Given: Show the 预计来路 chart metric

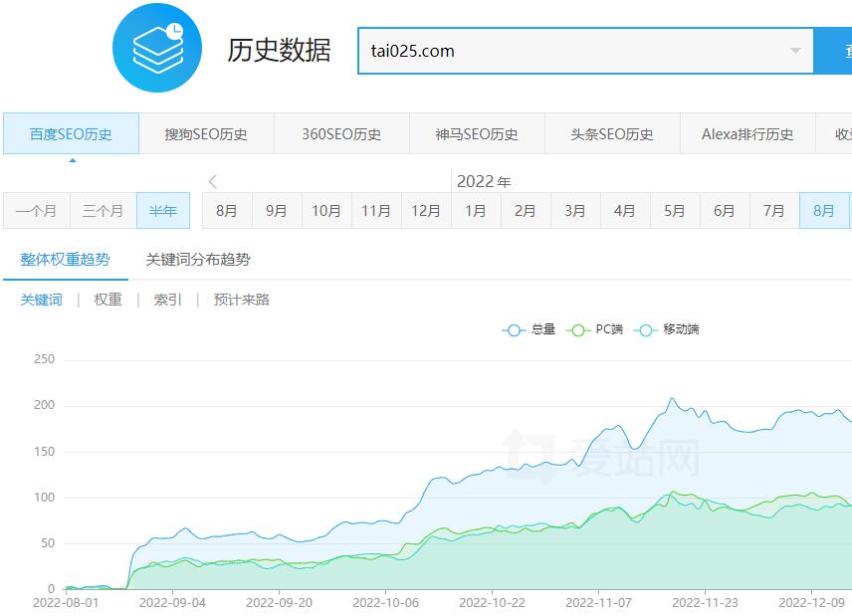Looking at the screenshot, I should pyautogui.click(x=242, y=300).
